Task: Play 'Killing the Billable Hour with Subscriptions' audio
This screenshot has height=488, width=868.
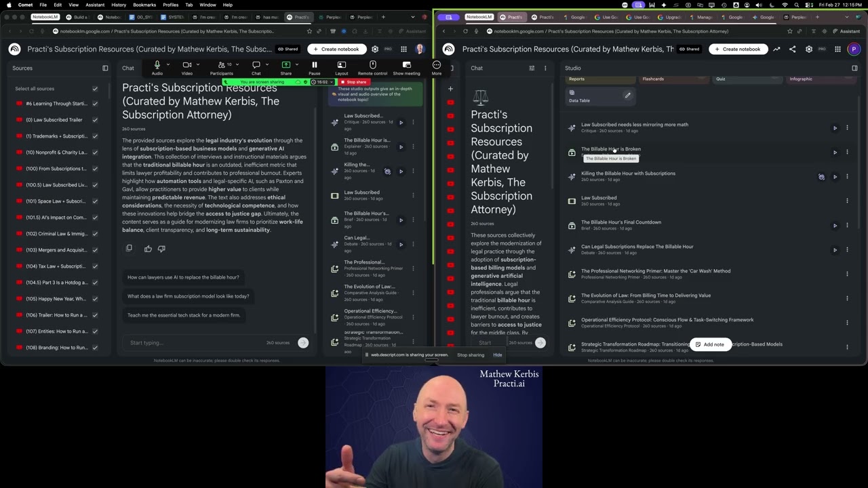Action: click(x=835, y=176)
